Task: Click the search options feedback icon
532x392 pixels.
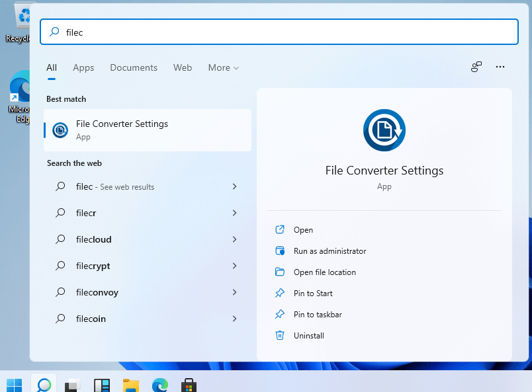Action: tap(476, 67)
